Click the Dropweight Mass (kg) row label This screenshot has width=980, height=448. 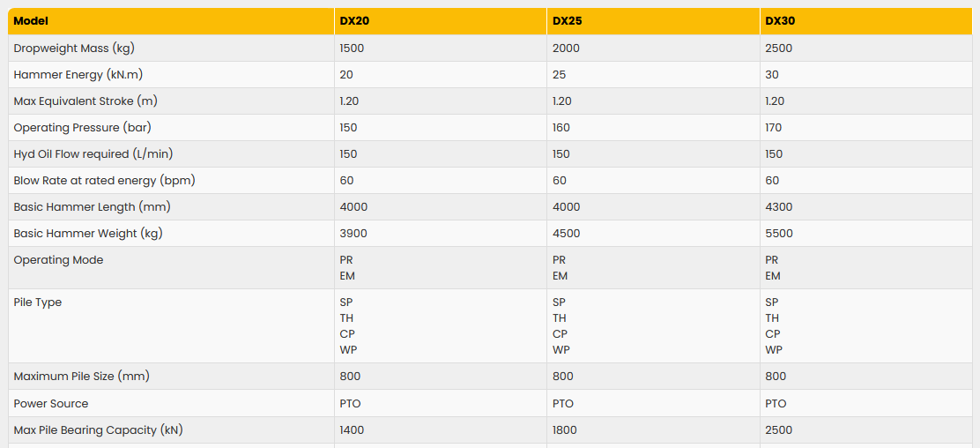74,49
